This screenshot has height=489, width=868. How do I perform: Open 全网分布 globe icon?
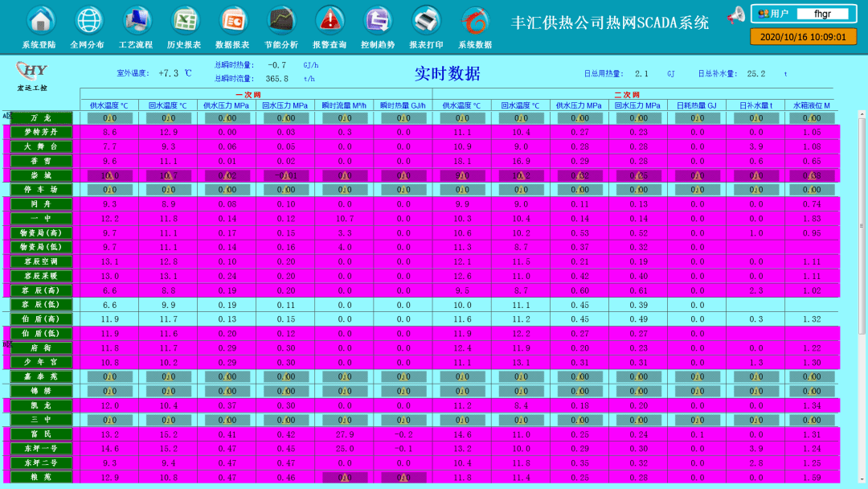point(88,20)
